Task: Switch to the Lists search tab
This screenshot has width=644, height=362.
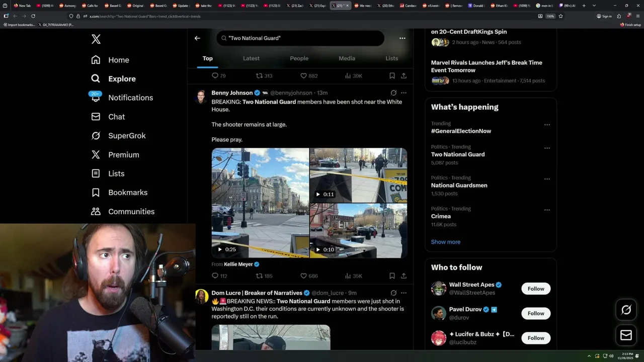Action: coord(391,58)
